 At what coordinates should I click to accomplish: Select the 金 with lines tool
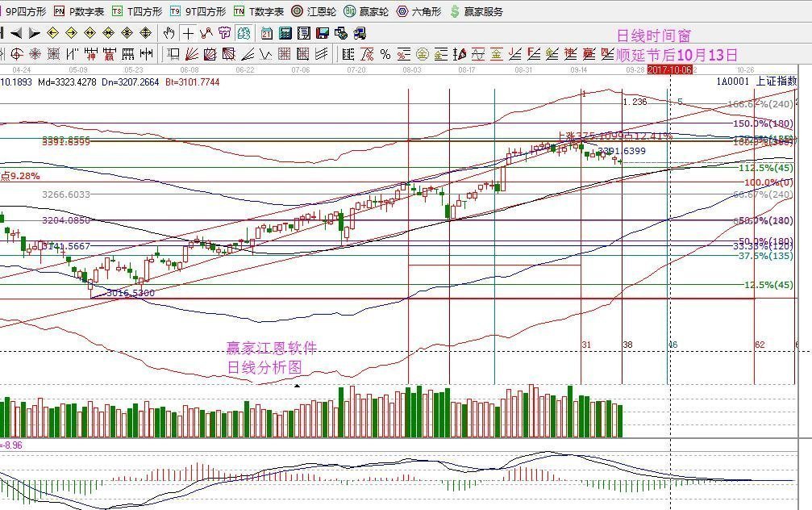(x=441, y=54)
